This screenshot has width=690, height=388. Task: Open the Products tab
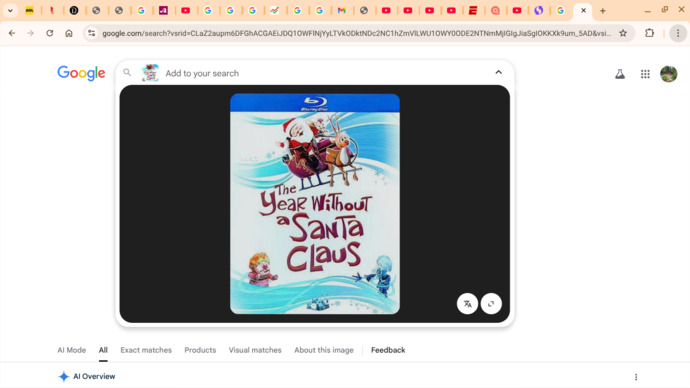point(200,350)
